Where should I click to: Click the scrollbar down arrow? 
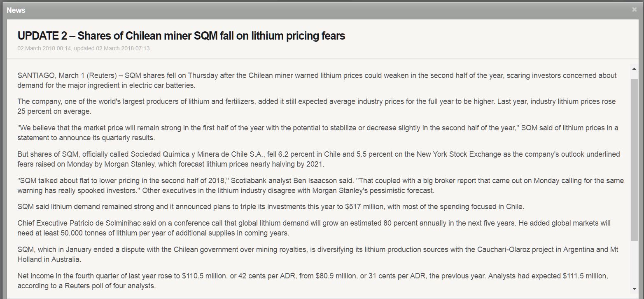(x=634, y=289)
